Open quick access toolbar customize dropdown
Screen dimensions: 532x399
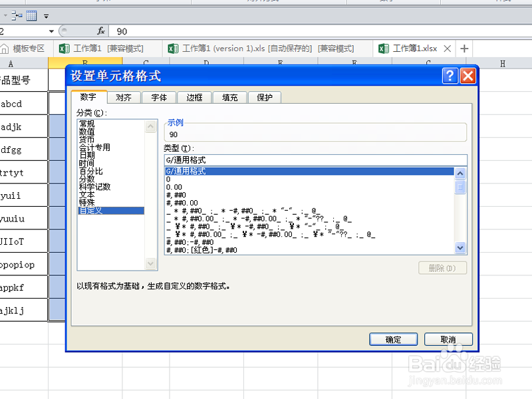click(46, 16)
